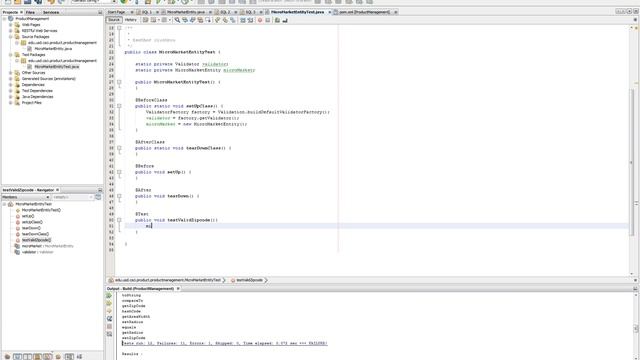
Task: Switch to the SQL 2 tab
Action: click(x=225, y=12)
